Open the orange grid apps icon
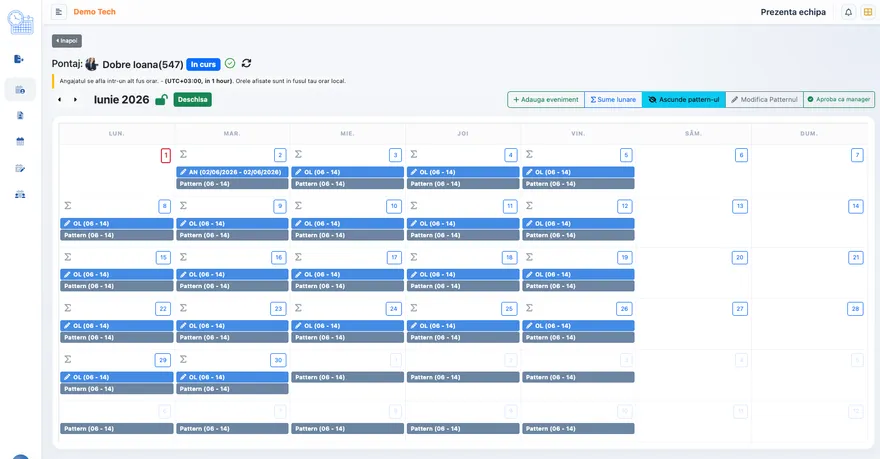 [868, 12]
